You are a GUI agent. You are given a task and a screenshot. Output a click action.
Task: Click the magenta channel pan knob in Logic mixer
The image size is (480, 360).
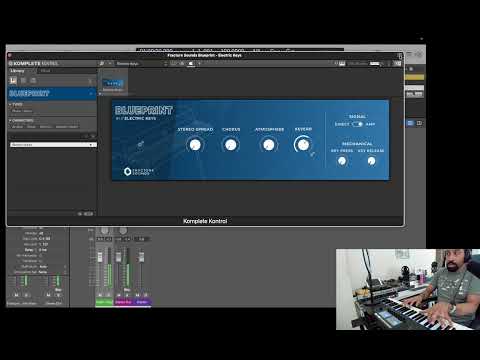(123, 231)
